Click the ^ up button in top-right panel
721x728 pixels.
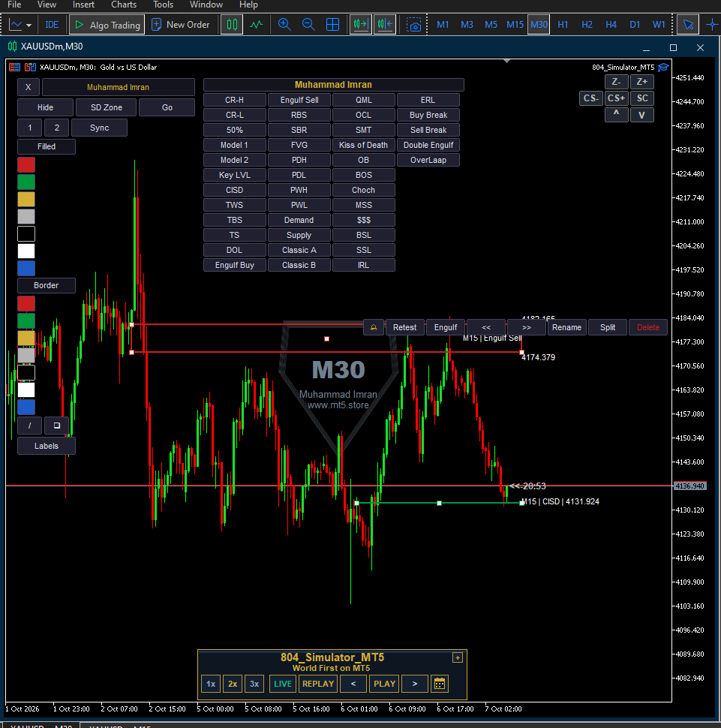617,115
